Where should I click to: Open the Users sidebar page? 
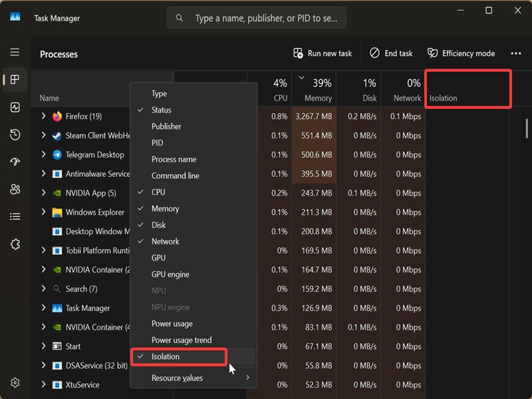coord(15,190)
